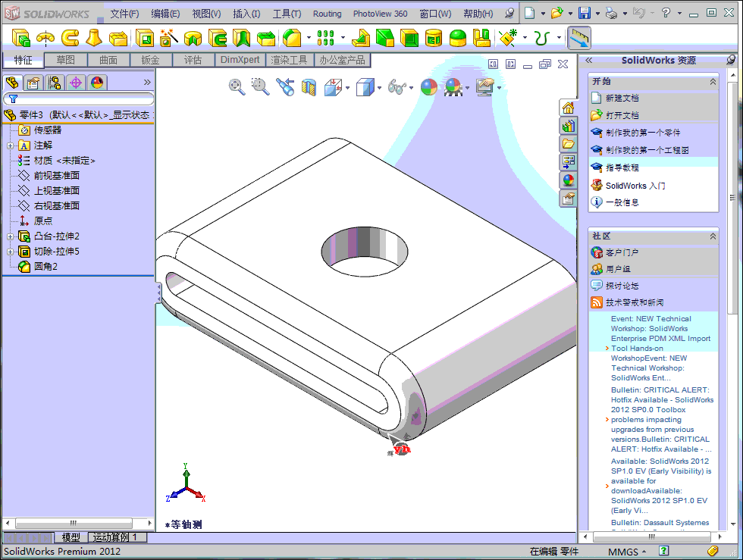Open the 插入(I) menu
Screen dimensions: 743x560
click(246, 14)
